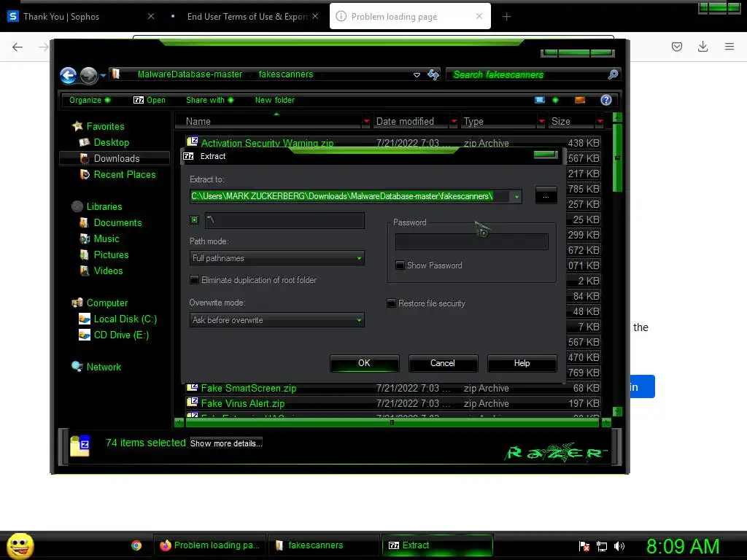Click the network tray icon
Viewport: 747px width, 560px height.
pyautogui.click(x=602, y=546)
